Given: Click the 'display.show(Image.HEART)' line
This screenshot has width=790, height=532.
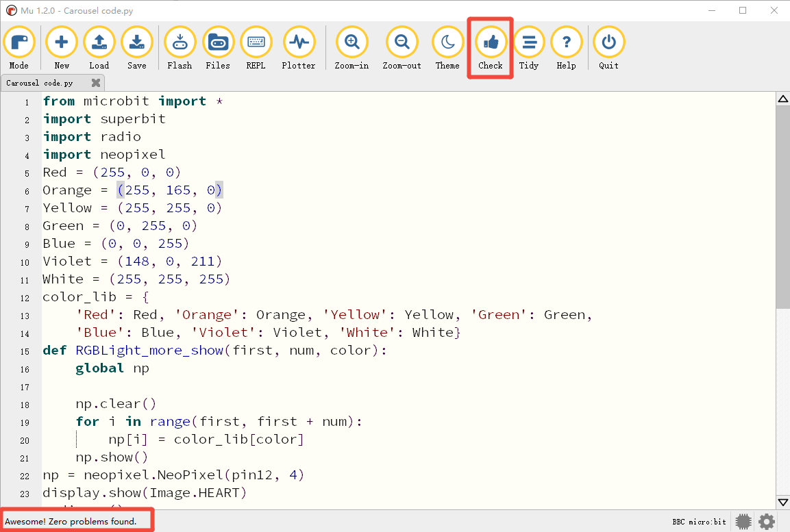Looking at the screenshot, I should [145, 493].
